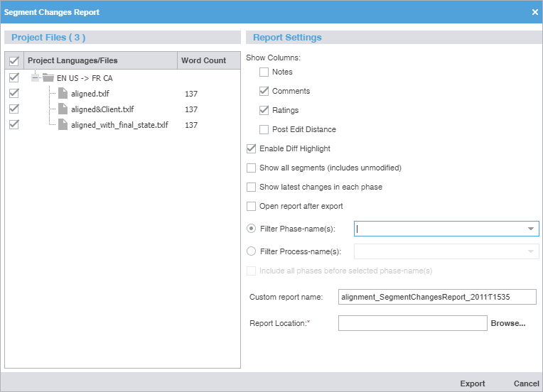Image resolution: width=543 pixels, height=392 pixels.
Task: Toggle the select-all checkbox in header
Action: pyautogui.click(x=14, y=61)
